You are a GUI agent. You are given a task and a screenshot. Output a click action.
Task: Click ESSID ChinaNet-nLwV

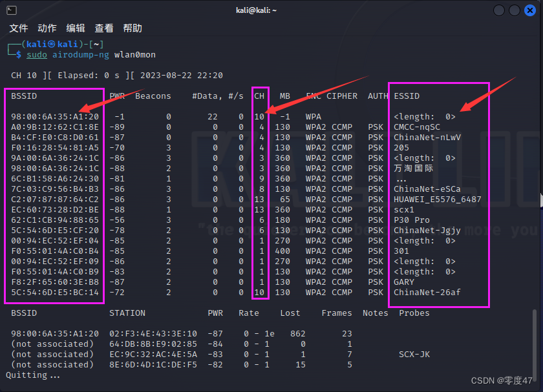(x=427, y=138)
